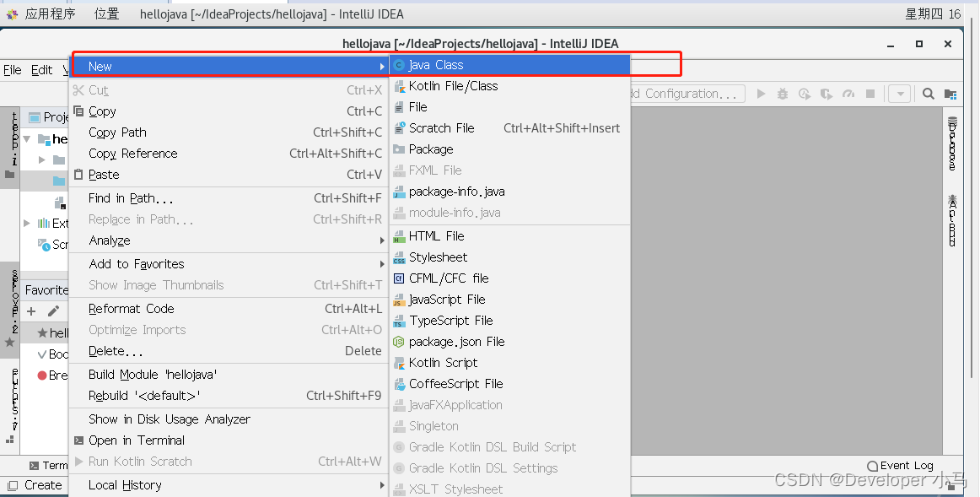Click the New item in context menu

[x=229, y=67]
